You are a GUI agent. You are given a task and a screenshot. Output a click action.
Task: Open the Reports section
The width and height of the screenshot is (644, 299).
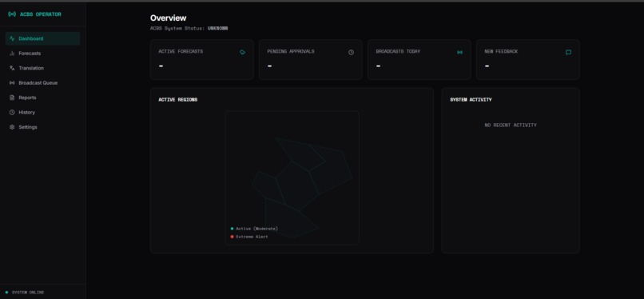click(42, 98)
